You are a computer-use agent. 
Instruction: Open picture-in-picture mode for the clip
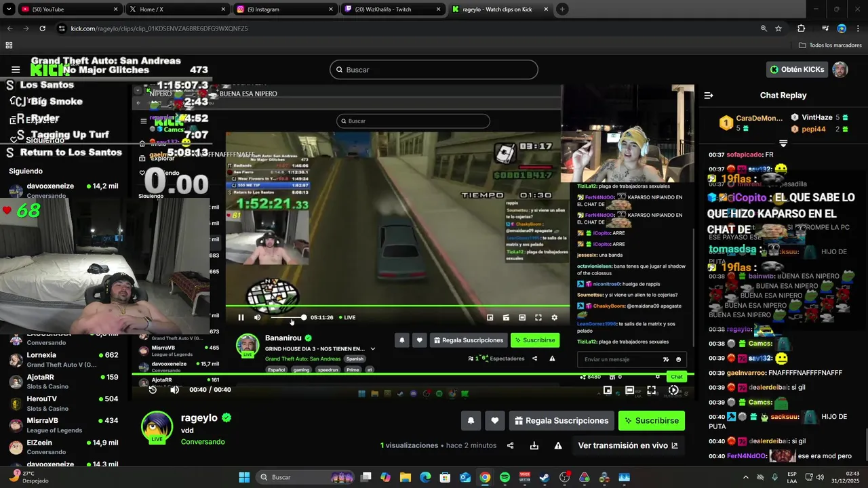tap(608, 390)
